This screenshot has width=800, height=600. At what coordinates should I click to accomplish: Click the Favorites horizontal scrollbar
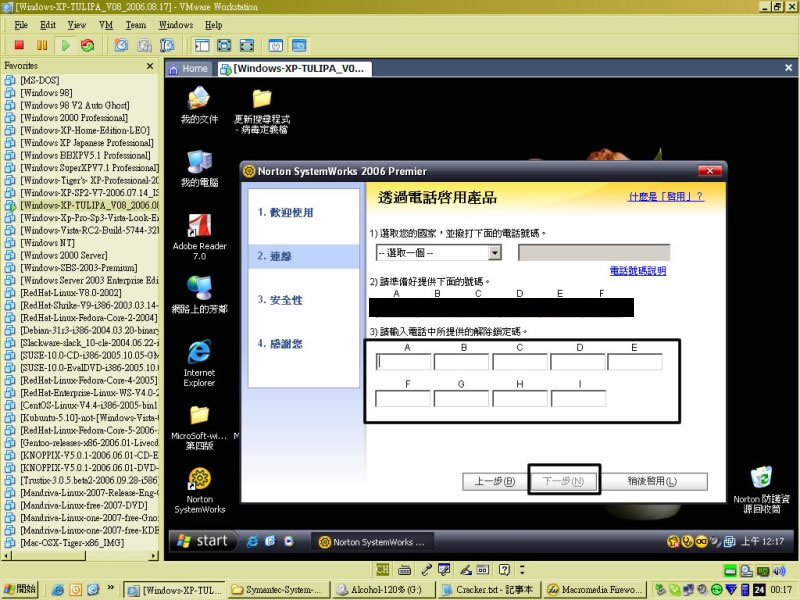point(81,556)
